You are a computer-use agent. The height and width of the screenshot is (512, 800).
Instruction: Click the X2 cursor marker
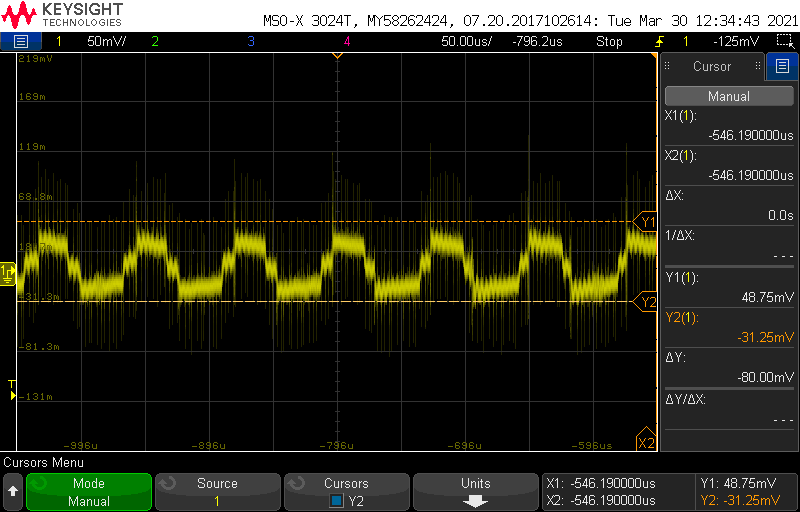646,441
